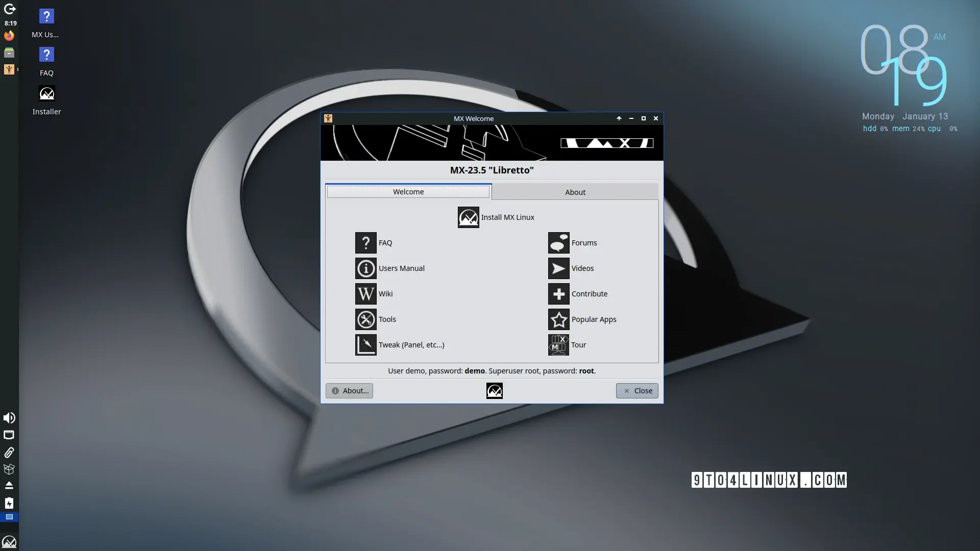Open the logout icon at panel top
Image resolution: width=980 pixels, height=551 pixels.
(9, 9)
